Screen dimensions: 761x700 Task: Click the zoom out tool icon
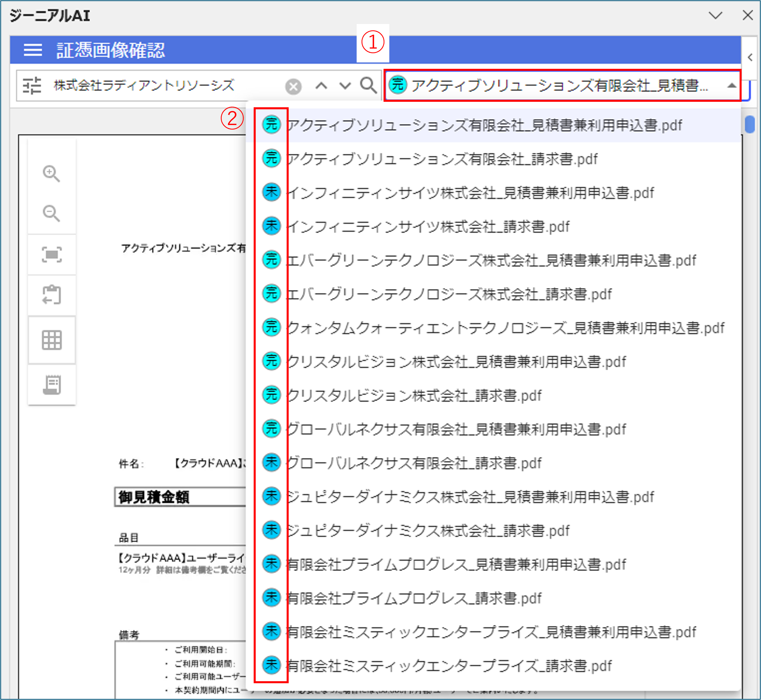point(51,214)
